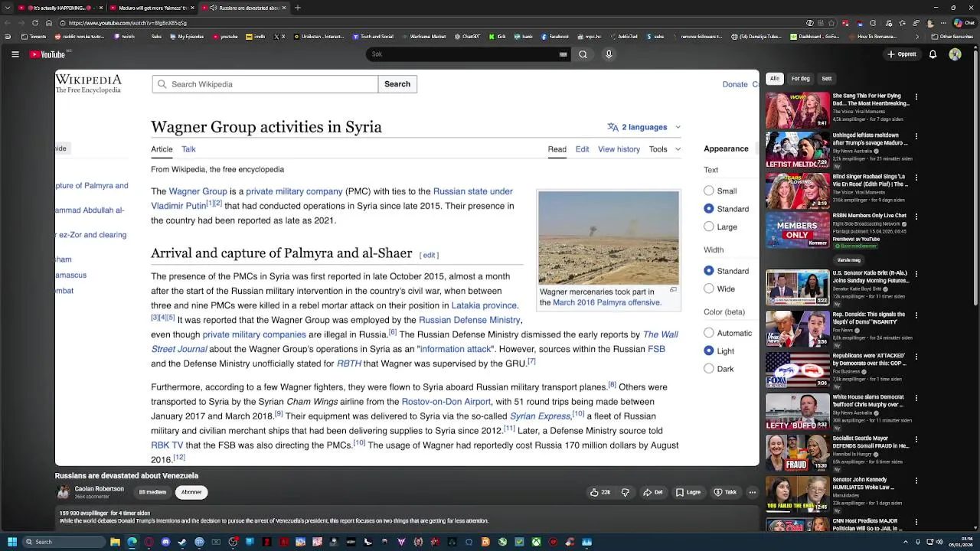
Task: Open the YouTube hamburger guide menu
Action: coord(15,54)
